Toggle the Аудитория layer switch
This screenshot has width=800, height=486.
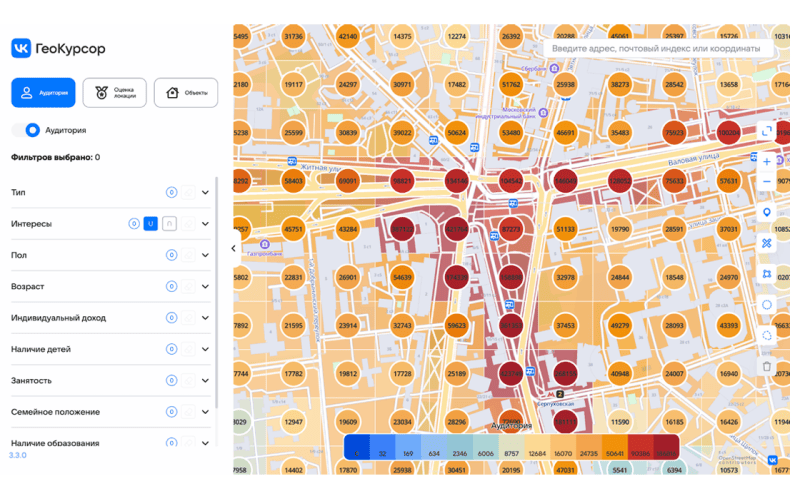coord(29,130)
